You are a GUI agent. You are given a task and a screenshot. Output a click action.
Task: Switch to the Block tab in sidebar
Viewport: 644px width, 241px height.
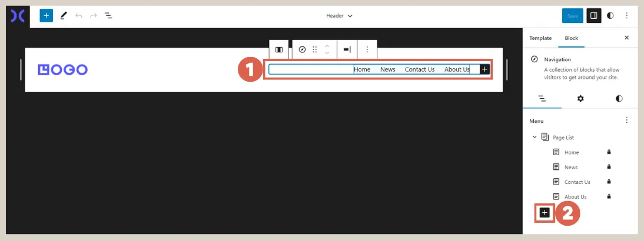(572, 38)
